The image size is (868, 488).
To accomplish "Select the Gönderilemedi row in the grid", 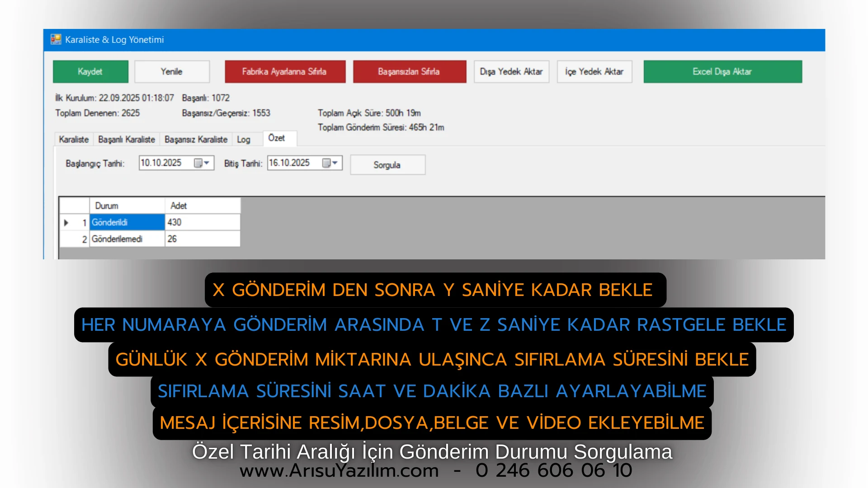I will point(127,239).
